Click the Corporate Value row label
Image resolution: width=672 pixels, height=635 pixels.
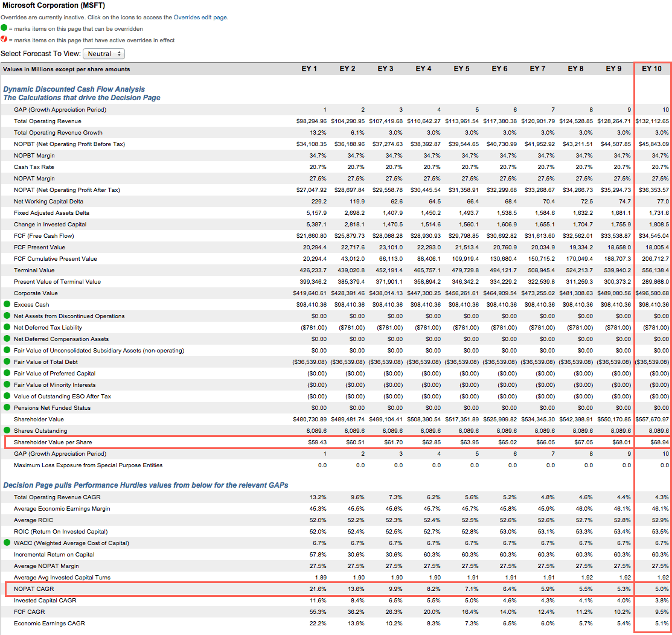pyautogui.click(x=36, y=293)
